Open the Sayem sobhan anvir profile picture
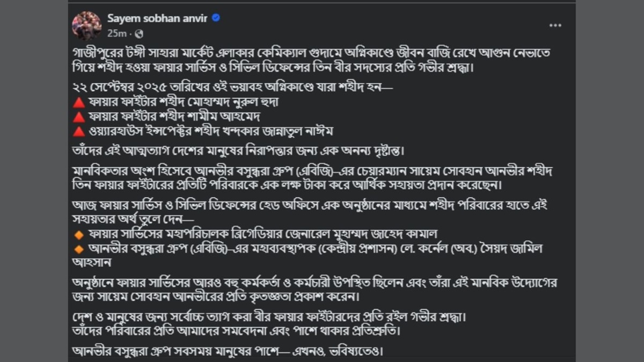Screen dimensions: 644x362 [86, 25]
